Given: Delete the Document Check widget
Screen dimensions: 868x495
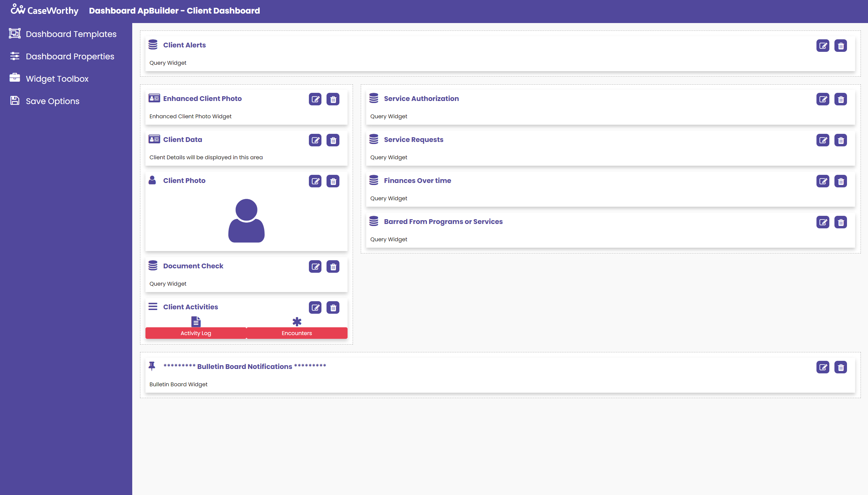Looking at the screenshot, I should coord(333,267).
